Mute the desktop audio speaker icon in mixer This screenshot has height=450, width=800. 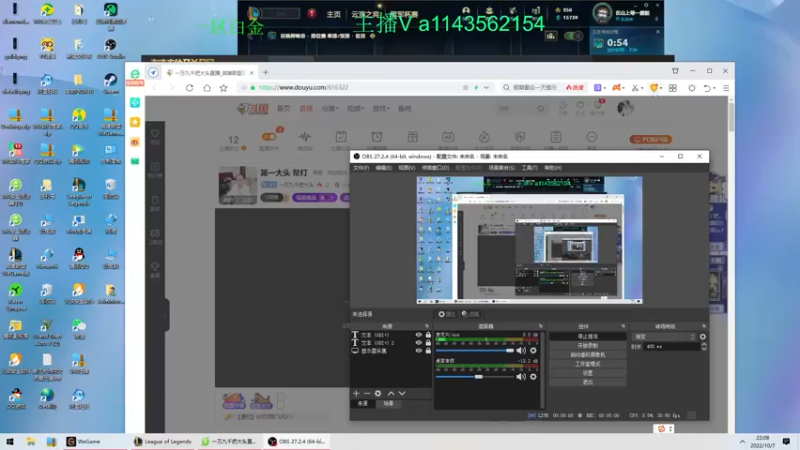pyautogui.click(x=521, y=377)
